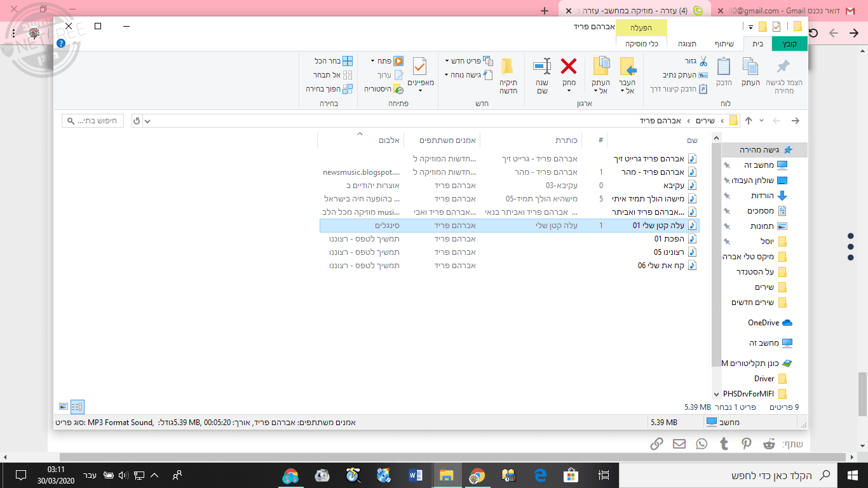This screenshot has height=488, width=868.
Task: Copy link chain icon in browser share row
Action: click(657, 444)
